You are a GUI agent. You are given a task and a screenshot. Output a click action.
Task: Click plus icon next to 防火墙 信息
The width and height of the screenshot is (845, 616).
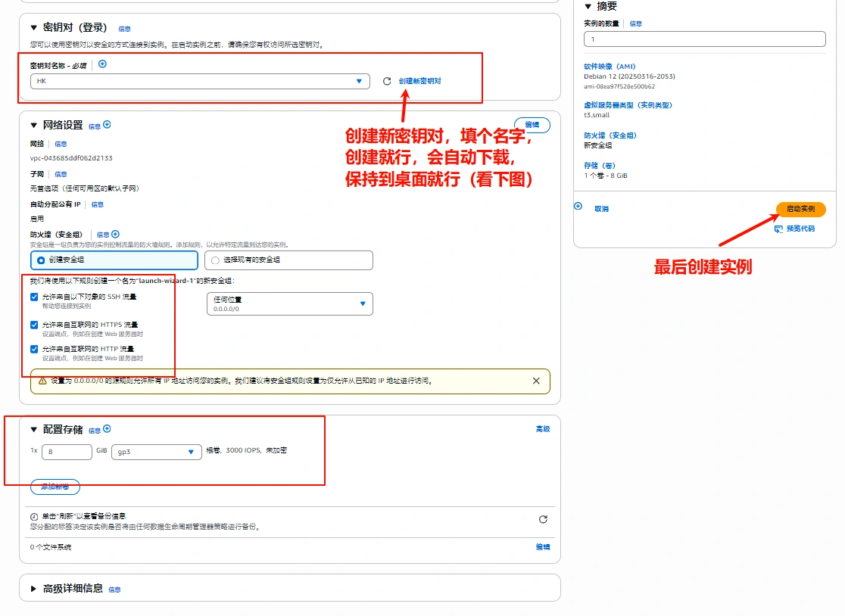pyautogui.click(x=115, y=235)
